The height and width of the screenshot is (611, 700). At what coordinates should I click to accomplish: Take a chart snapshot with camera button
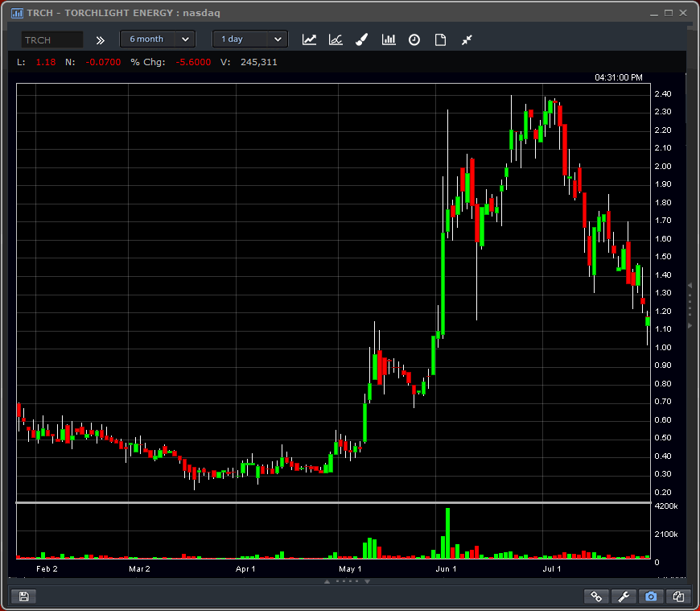(651, 597)
